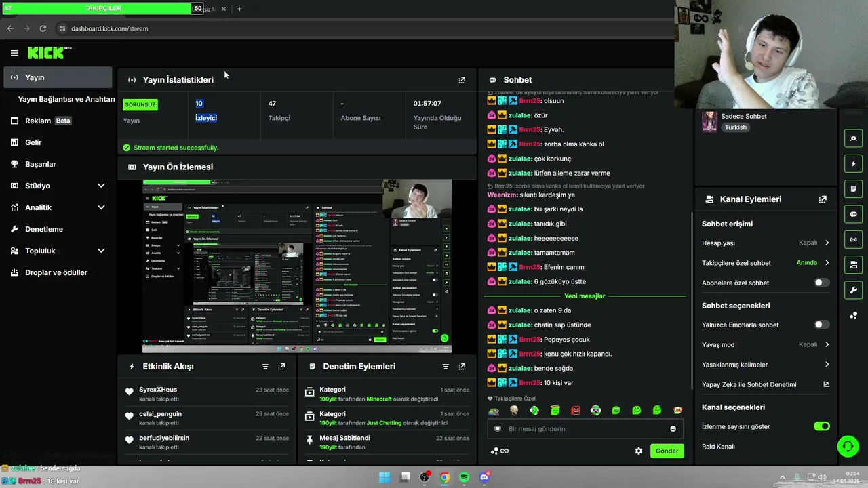Viewport: 868px width, 488px height.
Task: Click the three-dots cluster icon in right rail
Action: pos(853,315)
